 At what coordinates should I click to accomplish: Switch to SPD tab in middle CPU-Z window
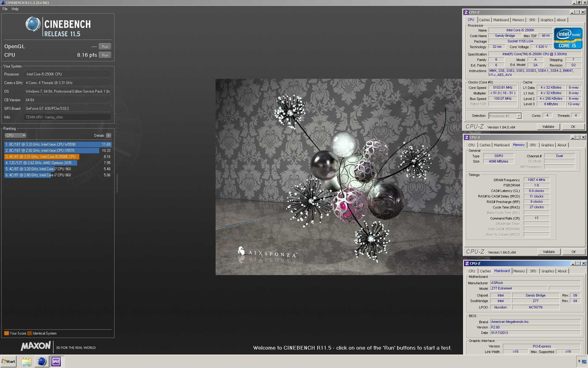tap(533, 145)
